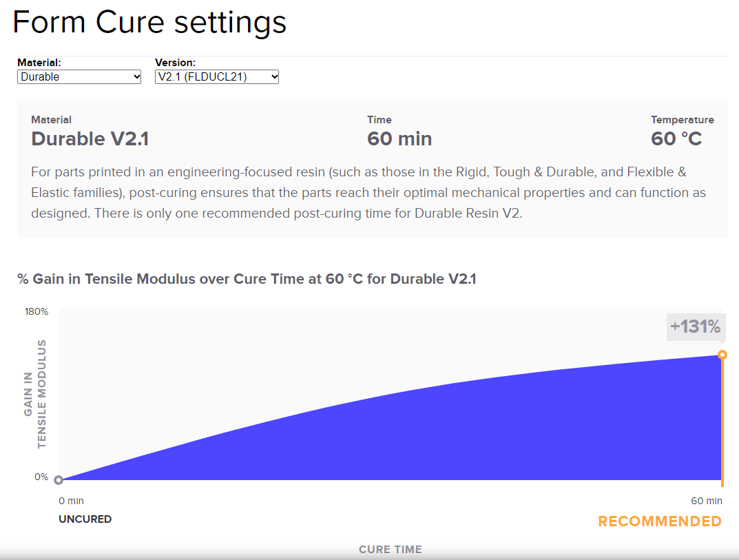Click the UNCURED label below the chart
The image size is (739, 560).
(85, 519)
